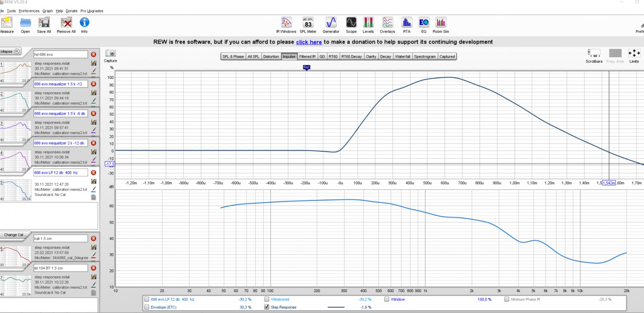Switch to the RT60 Decay tab
The image size is (644, 313).
(x=351, y=56)
